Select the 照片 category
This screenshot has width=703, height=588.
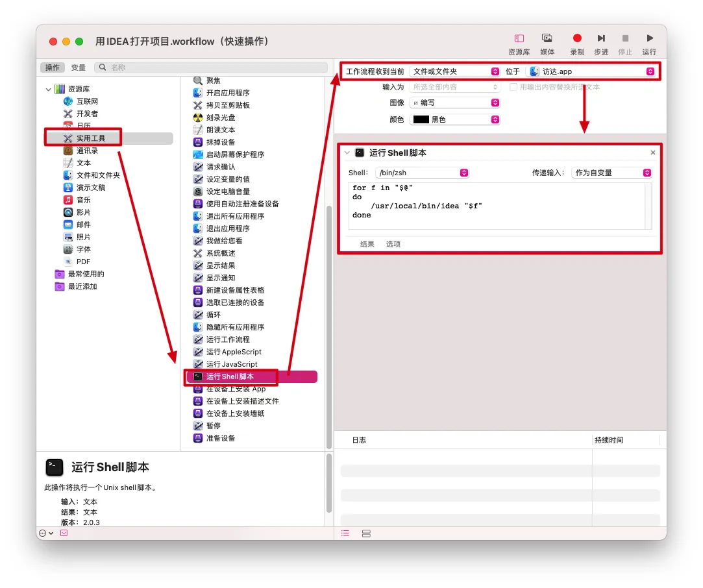[83, 237]
